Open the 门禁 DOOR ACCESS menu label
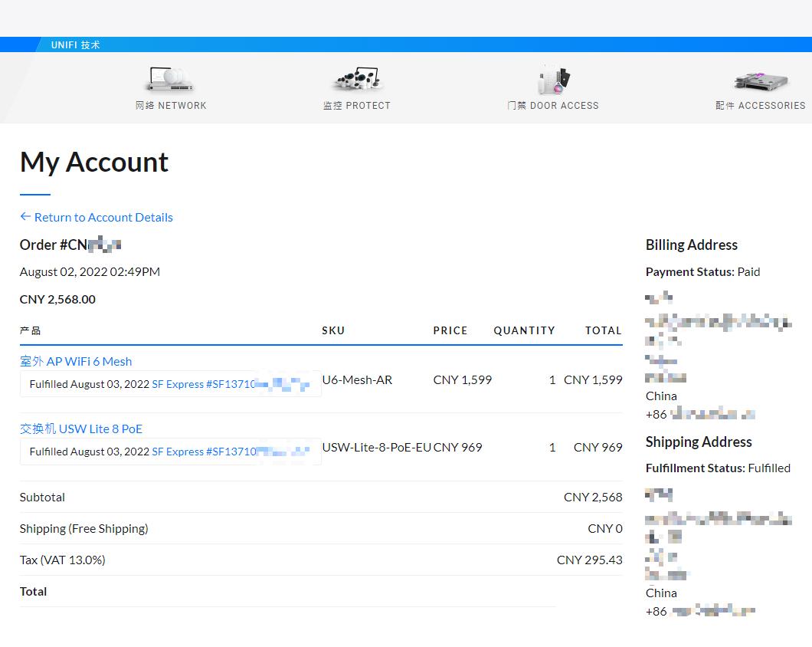 tap(553, 106)
